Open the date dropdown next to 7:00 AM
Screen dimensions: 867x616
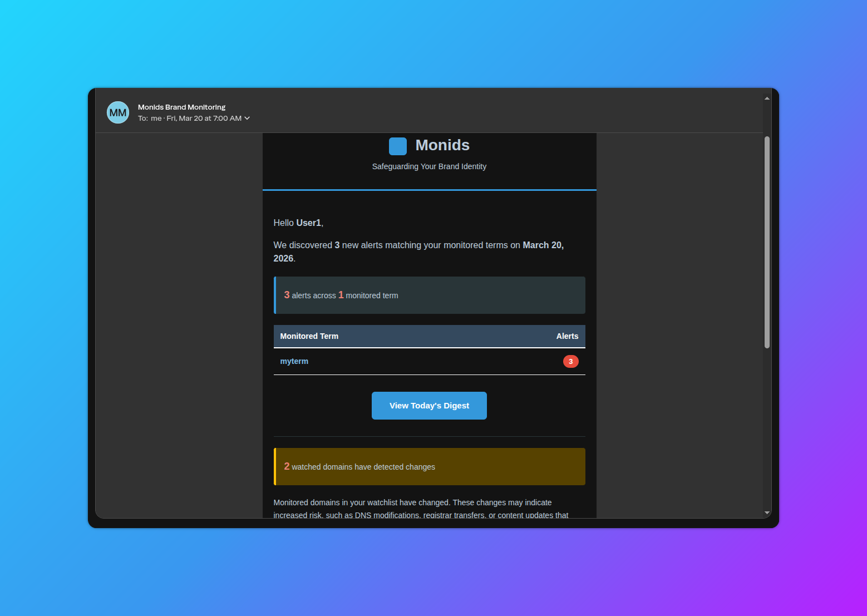click(247, 118)
